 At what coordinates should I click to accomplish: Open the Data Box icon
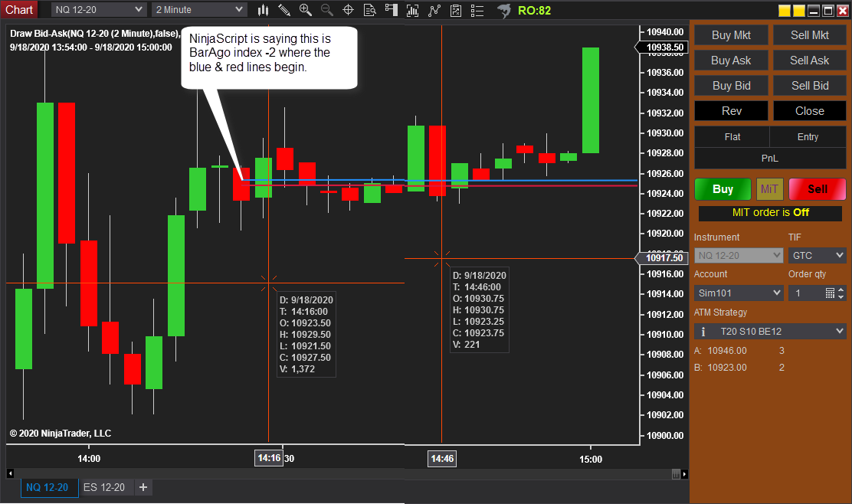[x=369, y=10]
